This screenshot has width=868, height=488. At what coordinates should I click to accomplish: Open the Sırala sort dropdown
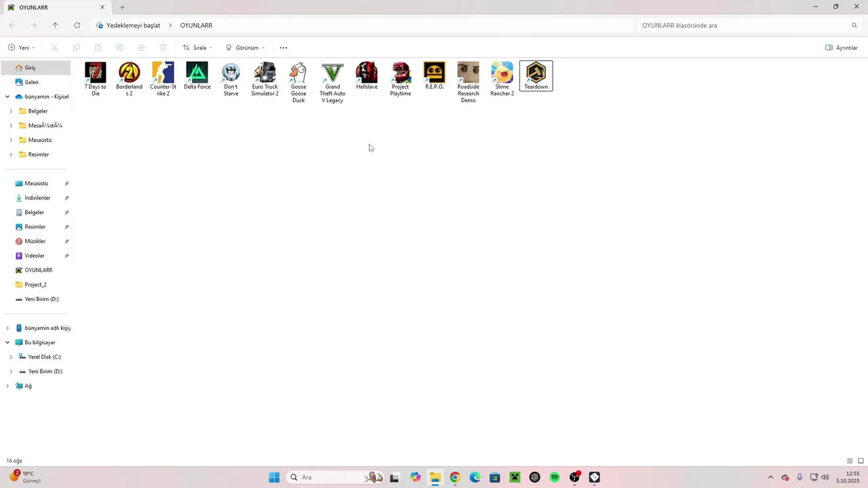(x=197, y=47)
